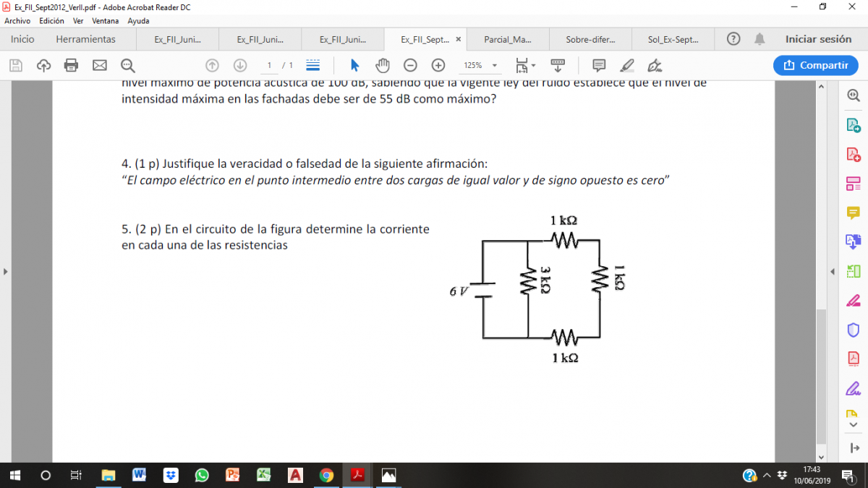The height and width of the screenshot is (488, 868).
Task: Send file by email envelope icon
Action: click(x=99, y=66)
